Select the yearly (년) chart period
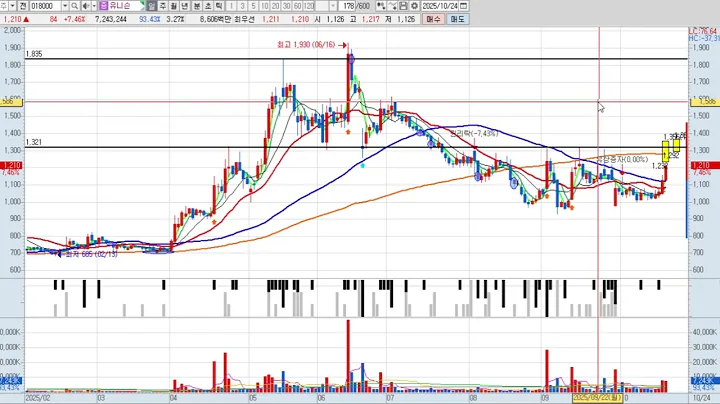 [x=185, y=6]
